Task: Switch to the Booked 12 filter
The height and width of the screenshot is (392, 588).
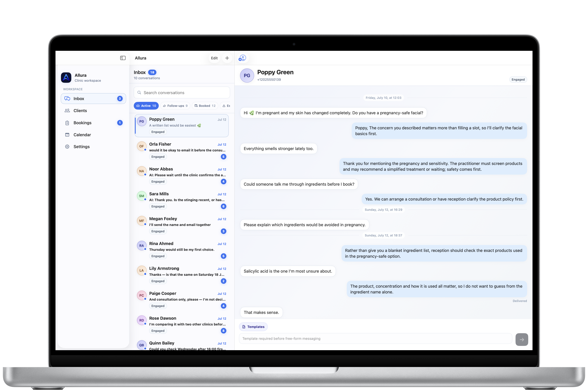Action: (x=205, y=106)
